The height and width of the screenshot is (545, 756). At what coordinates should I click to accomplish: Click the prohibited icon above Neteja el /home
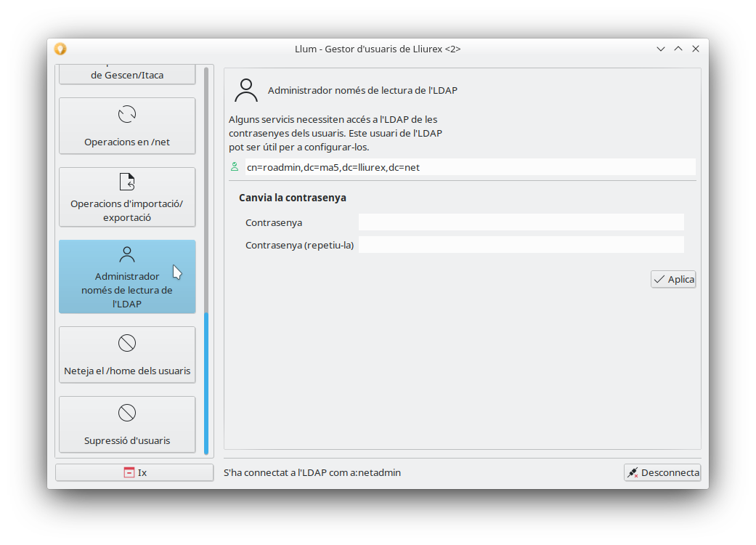(x=127, y=343)
